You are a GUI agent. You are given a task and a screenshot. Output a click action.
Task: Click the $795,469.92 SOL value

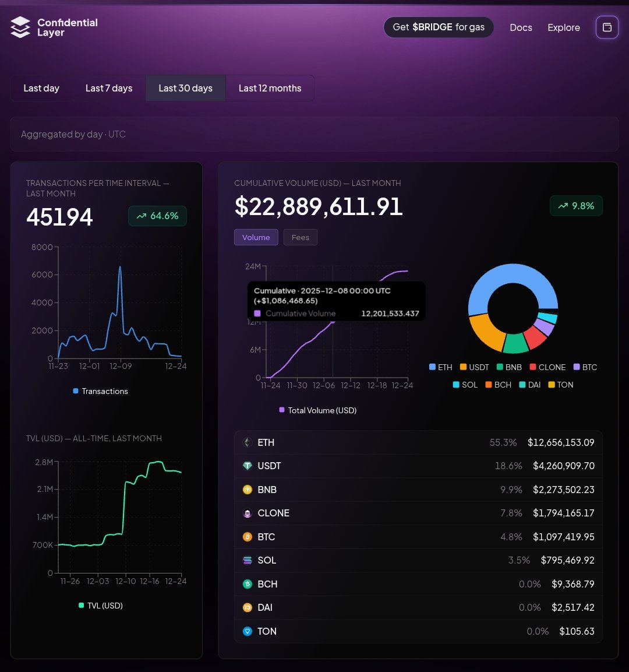pyautogui.click(x=567, y=560)
